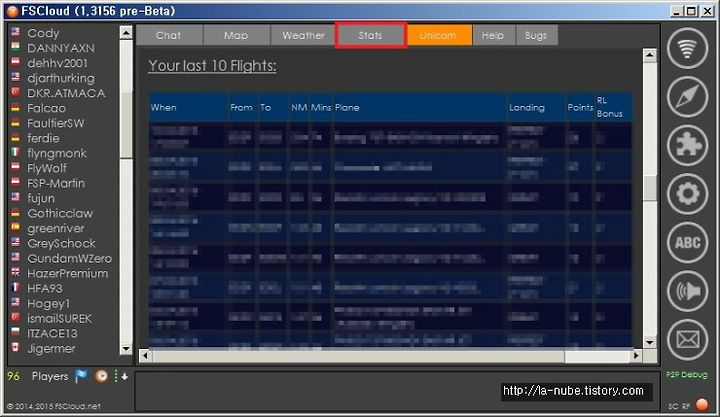The width and height of the screenshot is (720, 417).
Task: Select player FaultierSW in the list
Action: coord(56,123)
